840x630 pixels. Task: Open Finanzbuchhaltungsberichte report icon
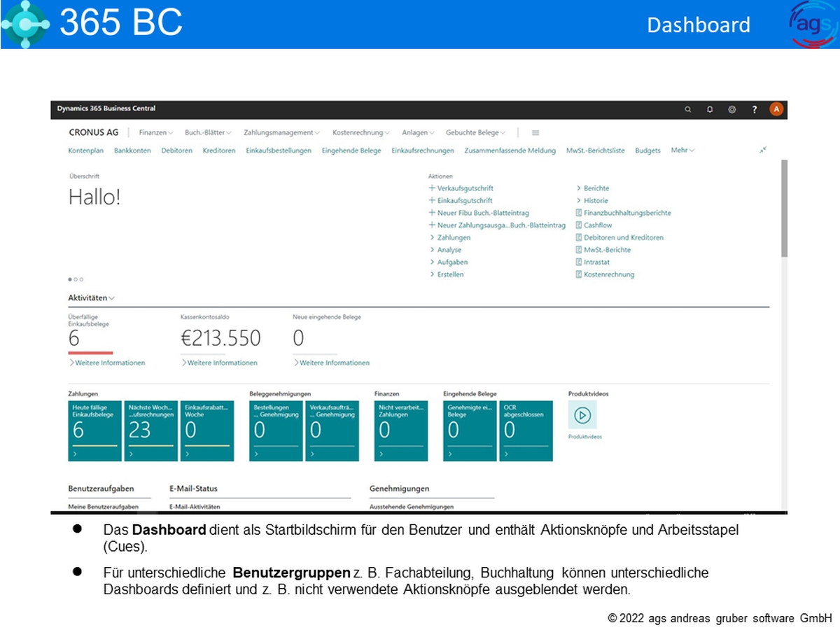579,213
